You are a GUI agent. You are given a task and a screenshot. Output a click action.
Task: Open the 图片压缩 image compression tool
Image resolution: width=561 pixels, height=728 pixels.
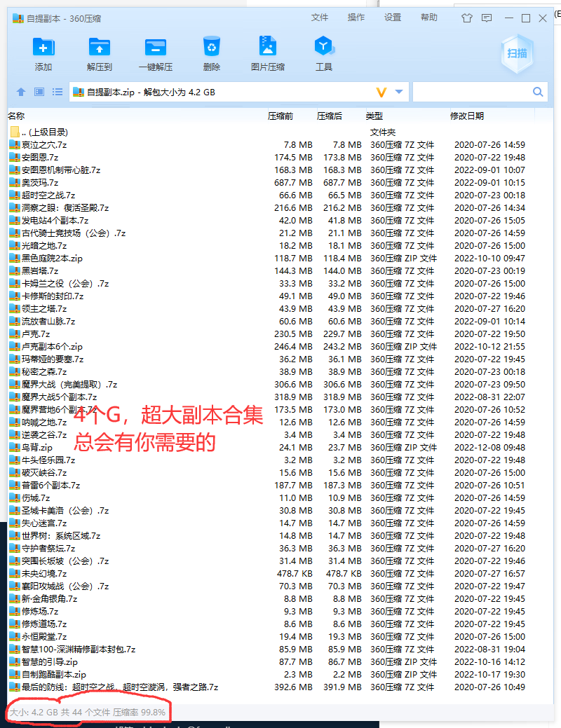tap(267, 48)
